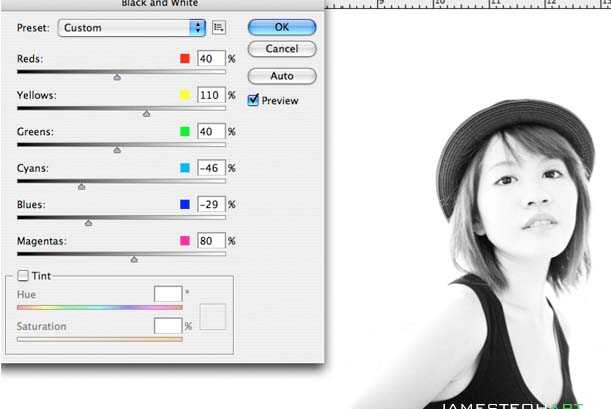The height and width of the screenshot is (409, 611).
Task: Click the green swatch next to Greens
Action: click(x=184, y=132)
